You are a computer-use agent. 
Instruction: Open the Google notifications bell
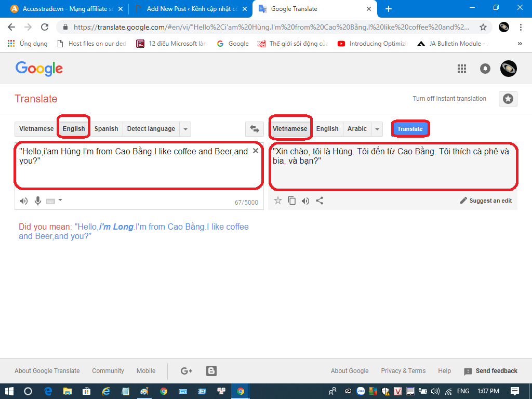tap(485, 69)
